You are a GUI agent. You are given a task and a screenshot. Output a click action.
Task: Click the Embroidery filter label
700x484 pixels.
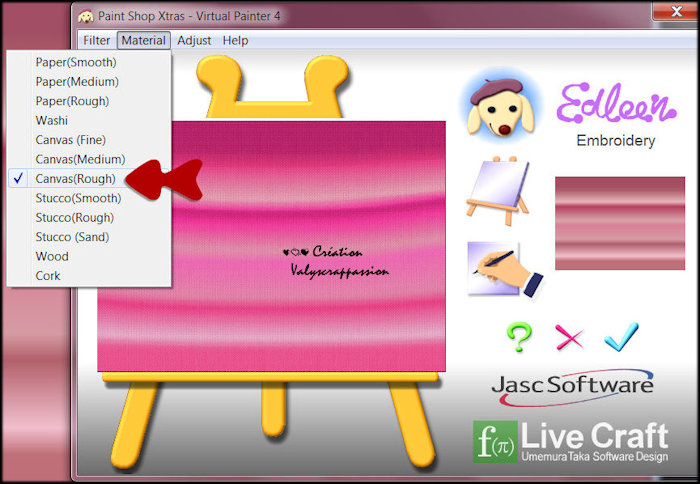point(616,140)
